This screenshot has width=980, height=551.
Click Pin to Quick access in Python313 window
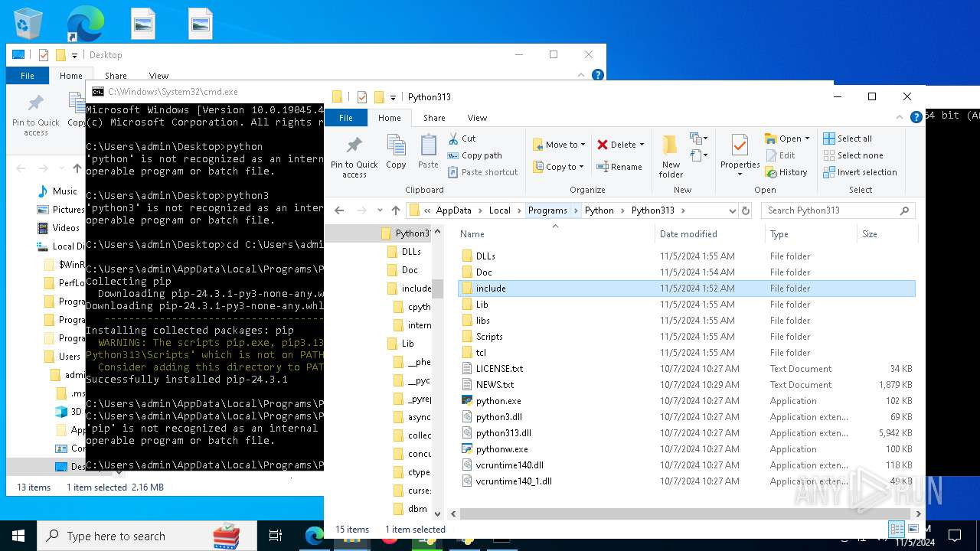354,158
